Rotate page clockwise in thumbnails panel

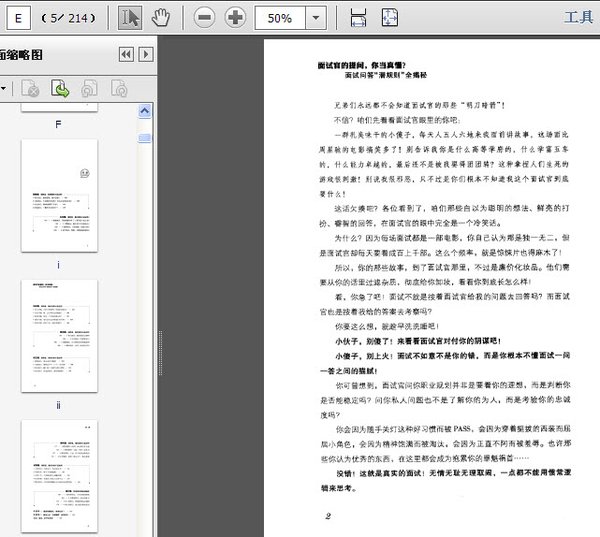tap(118, 90)
